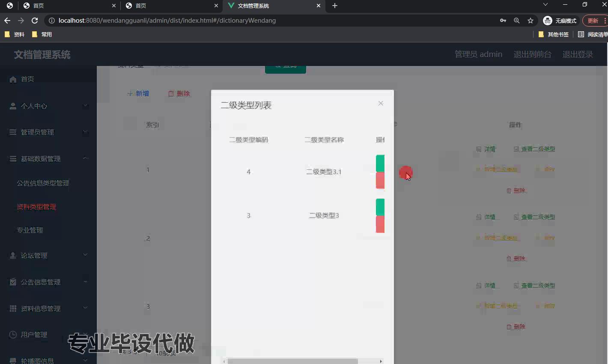608x364 pixels.
Task: Click the browser back arrow
Action: [7, 21]
